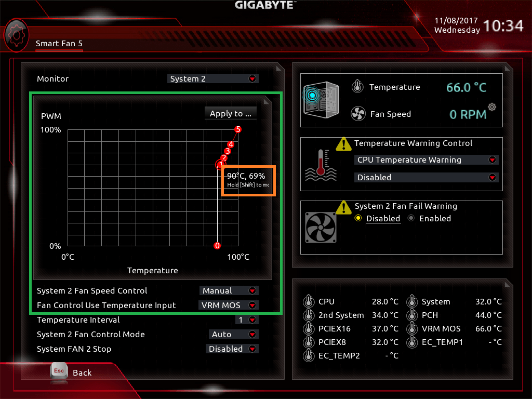
Task: Click the thermometer icon beside Temperature
Action: (357, 87)
